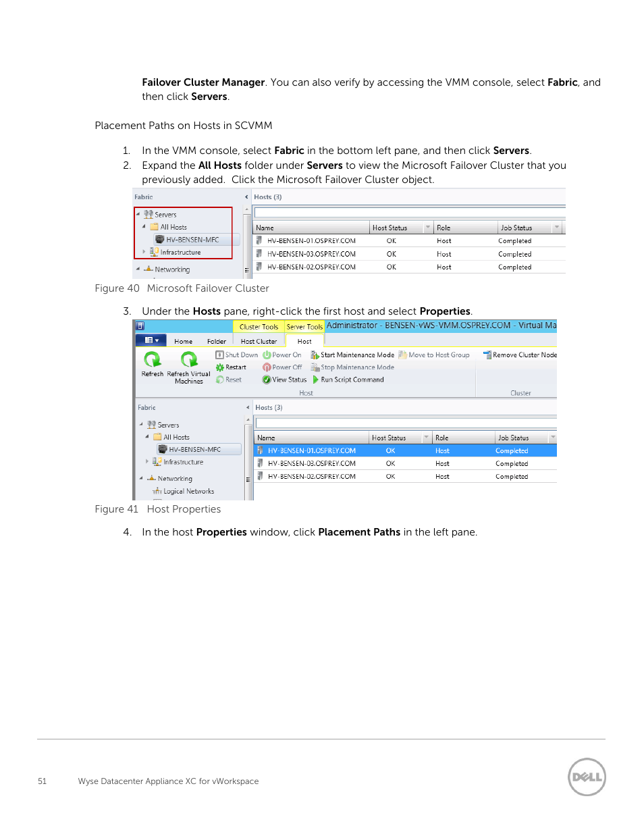Image resolution: width=644 pixels, height=834 pixels.
Task: Open the blue application menu button
Action: (x=151, y=340)
